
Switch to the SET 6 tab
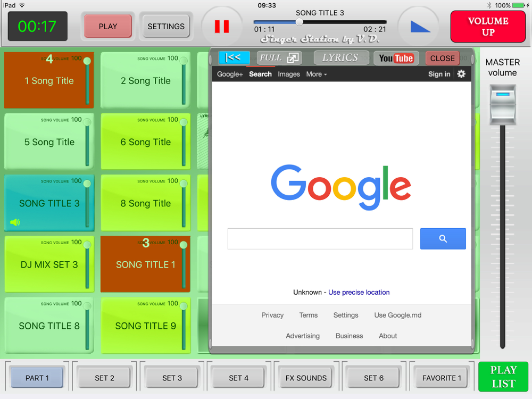373,378
